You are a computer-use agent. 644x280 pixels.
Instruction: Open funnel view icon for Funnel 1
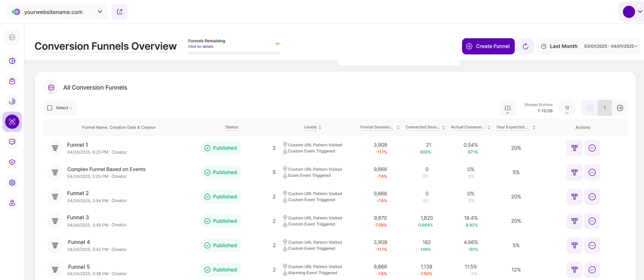574,148
